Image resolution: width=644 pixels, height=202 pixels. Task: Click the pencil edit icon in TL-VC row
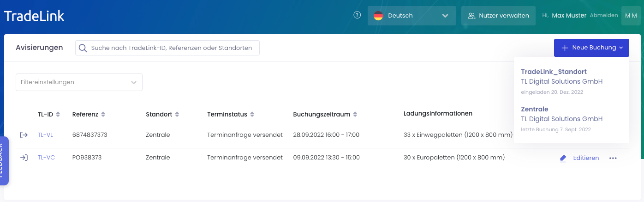(x=563, y=158)
